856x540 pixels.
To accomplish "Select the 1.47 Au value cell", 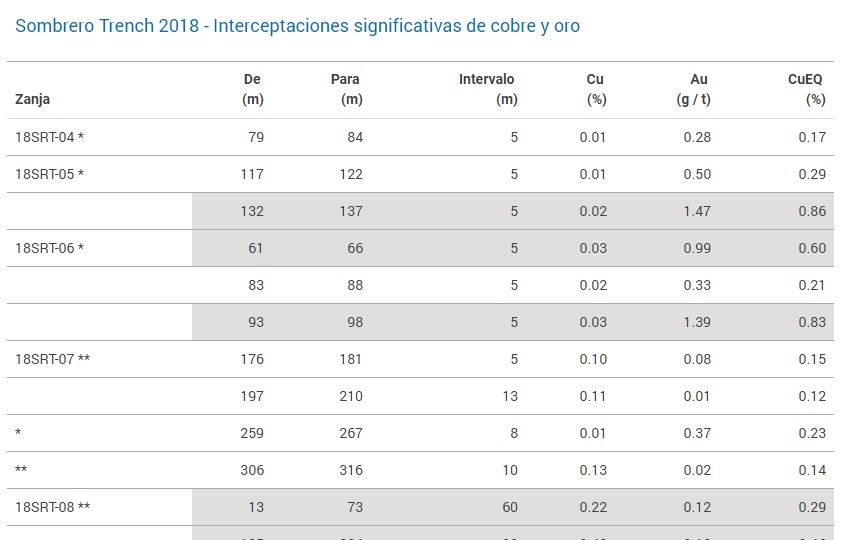I will pyautogui.click(x=697, y=211).
